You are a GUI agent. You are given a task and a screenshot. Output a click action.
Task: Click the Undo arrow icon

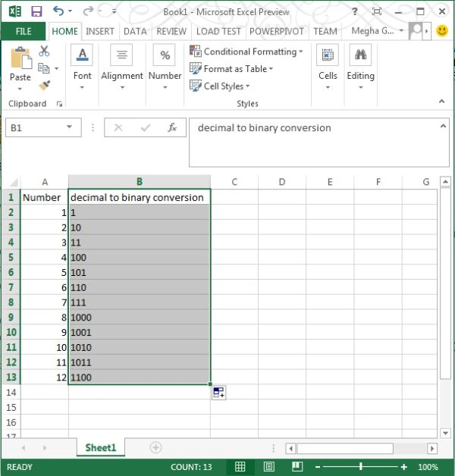(58, 11)
